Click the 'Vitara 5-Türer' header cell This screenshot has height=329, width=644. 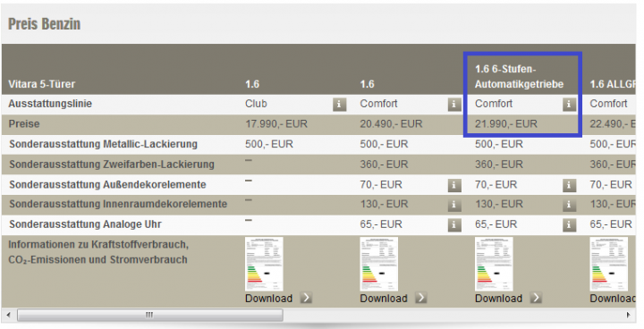point(42,84)
